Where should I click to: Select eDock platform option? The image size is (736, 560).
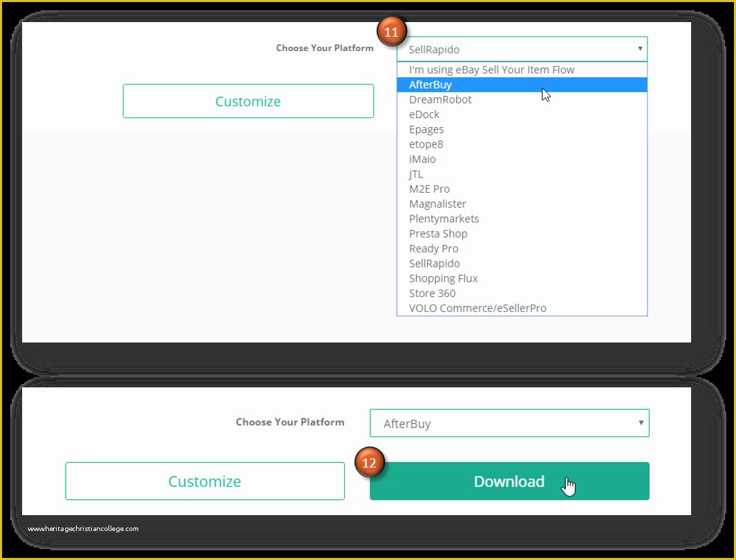click(x=522, y=115)
